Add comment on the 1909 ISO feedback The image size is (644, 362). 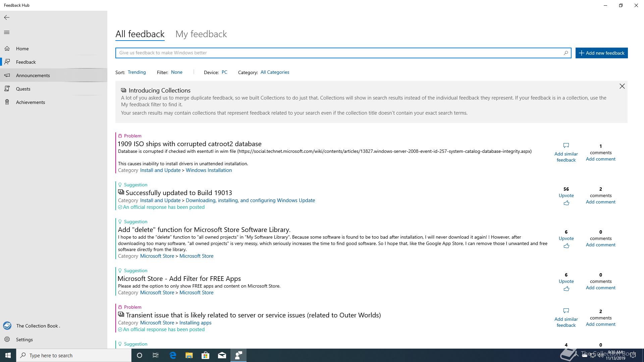point(600,159)
